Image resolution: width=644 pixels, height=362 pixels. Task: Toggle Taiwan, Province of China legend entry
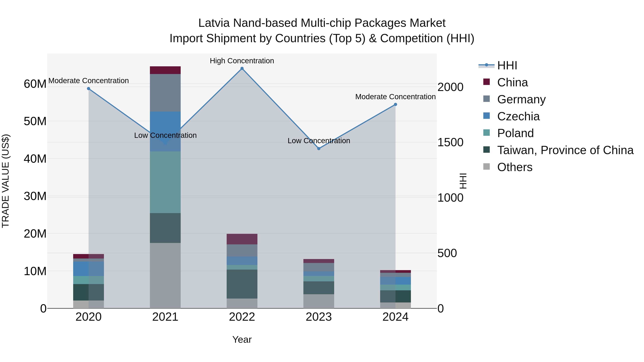558,150
